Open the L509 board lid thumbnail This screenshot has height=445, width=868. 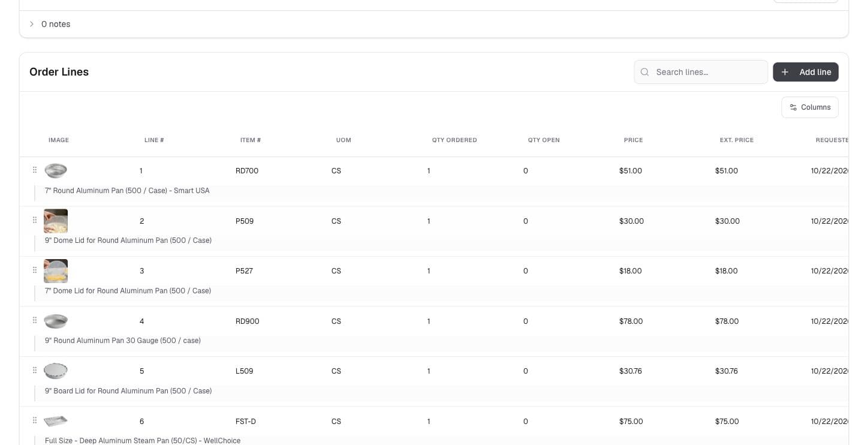coord(56,371)
